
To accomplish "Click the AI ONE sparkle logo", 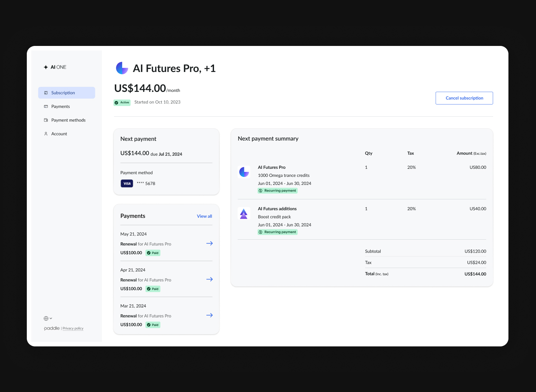I will click(45, 67).
